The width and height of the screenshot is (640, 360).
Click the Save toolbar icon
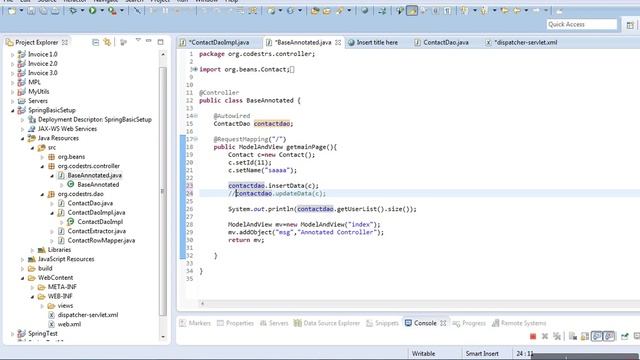tap(31, 11)
